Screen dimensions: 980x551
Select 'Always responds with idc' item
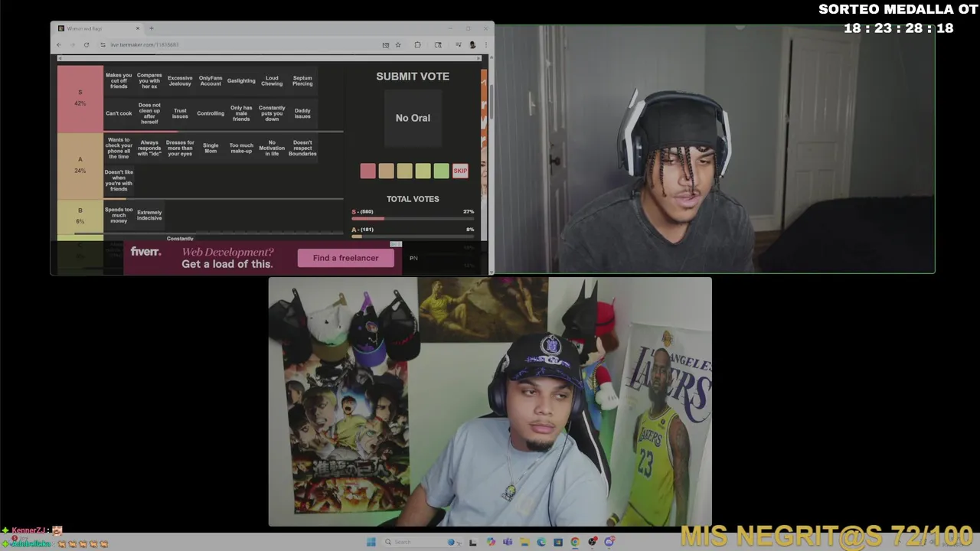tap(149, 148)
